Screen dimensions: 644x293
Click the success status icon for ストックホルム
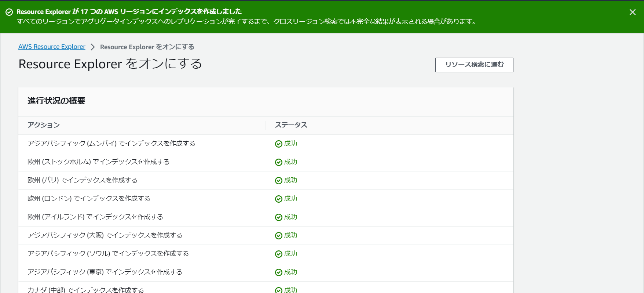[279, 162]
